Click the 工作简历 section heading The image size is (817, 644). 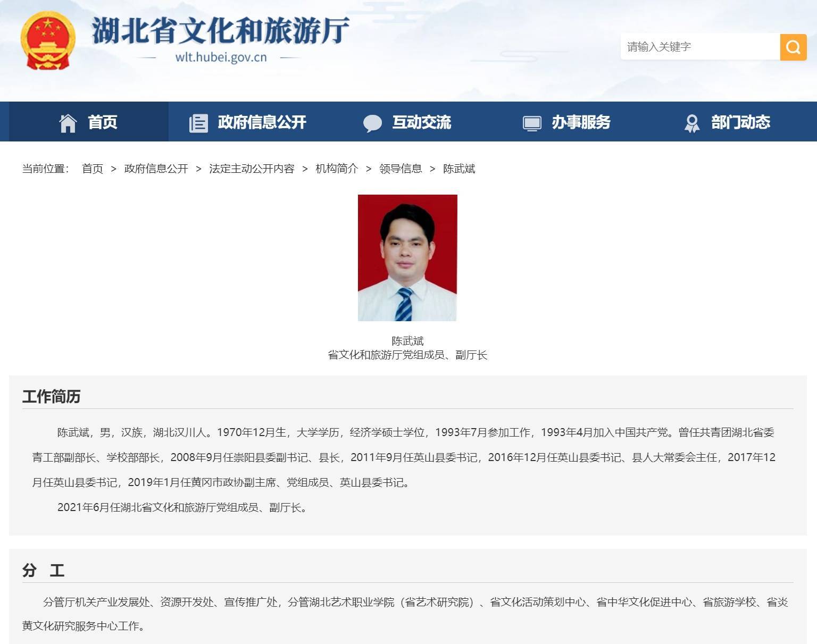[51, 396]
